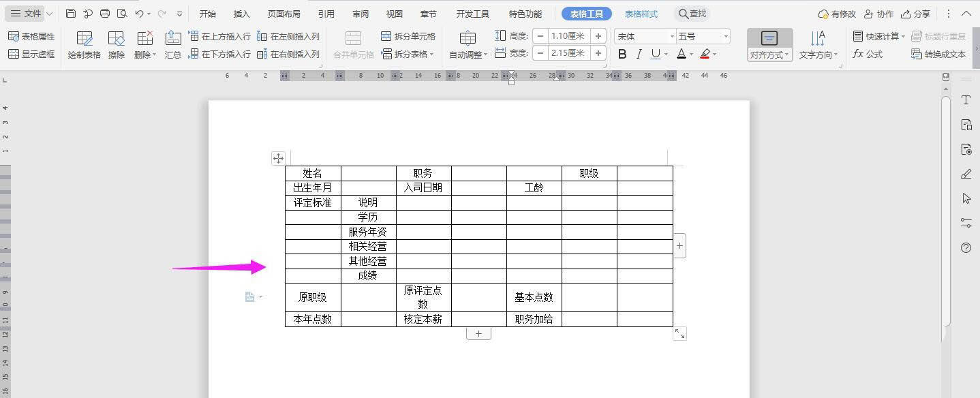Toggle bold formatting with the B button
980x398 pixels.
[x=621, y=54]
